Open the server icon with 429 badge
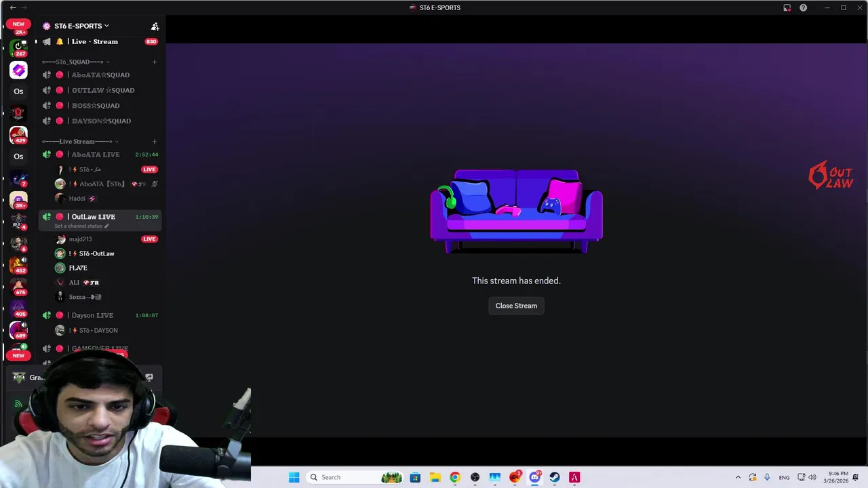Viewport: 868px width, 488px height. [x=18, y=135]
